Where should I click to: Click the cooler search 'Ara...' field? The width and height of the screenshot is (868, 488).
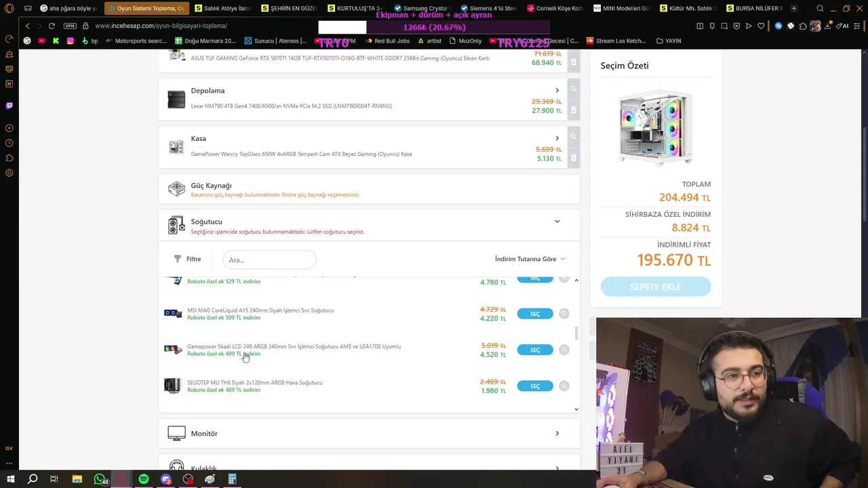point(269,260)
